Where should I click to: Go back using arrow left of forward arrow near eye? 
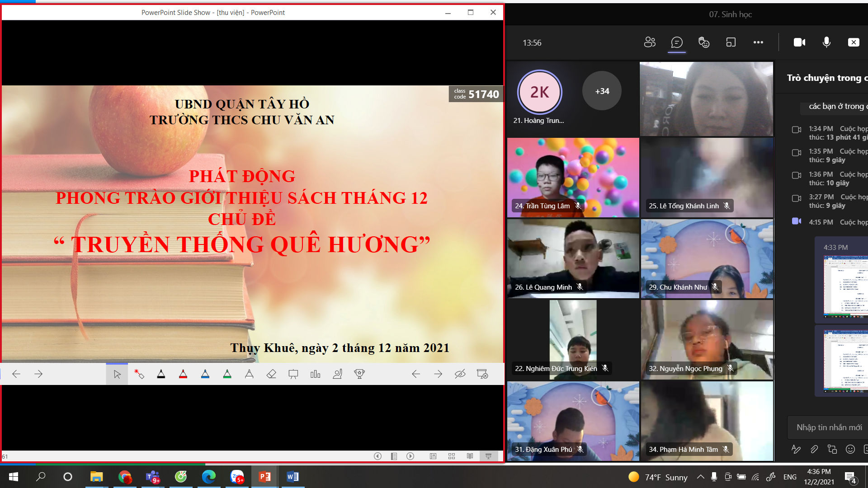[416, 374]
